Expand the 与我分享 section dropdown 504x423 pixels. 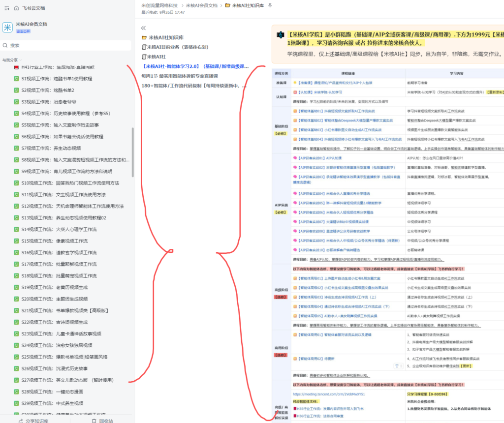point(20,60)
